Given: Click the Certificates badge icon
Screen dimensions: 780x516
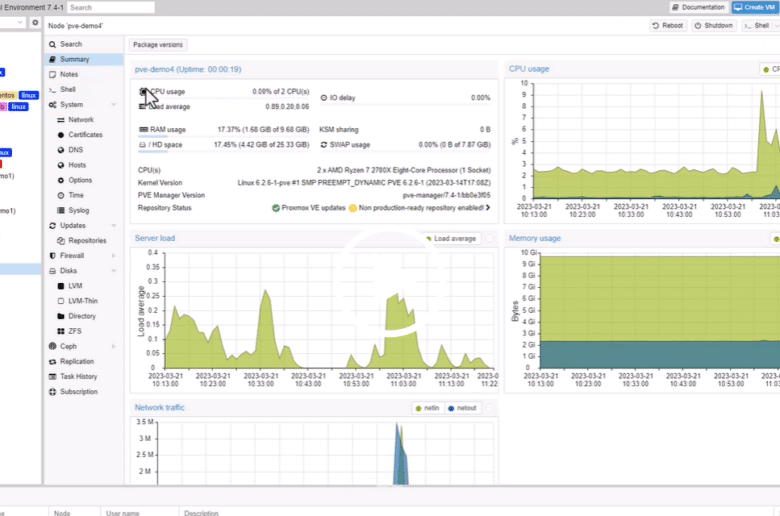Looking at the screenshot, I should [x=61, y=135].
